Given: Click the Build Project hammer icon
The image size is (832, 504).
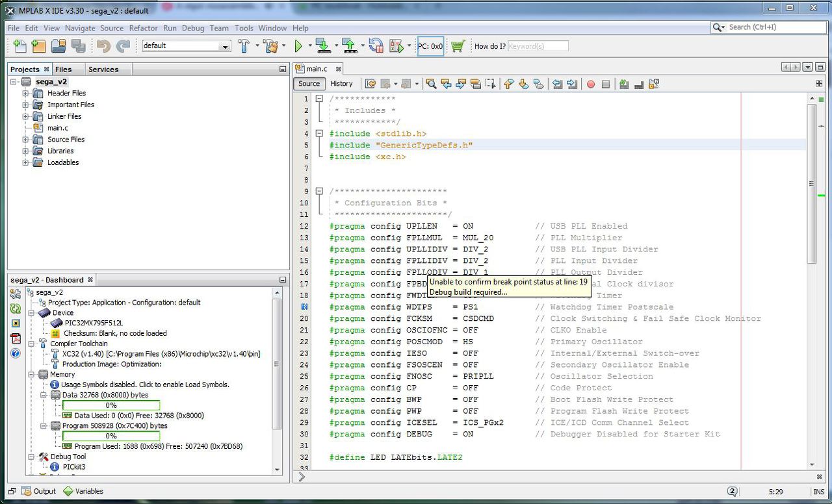Looking at the screenshot, I should point(244,46).
